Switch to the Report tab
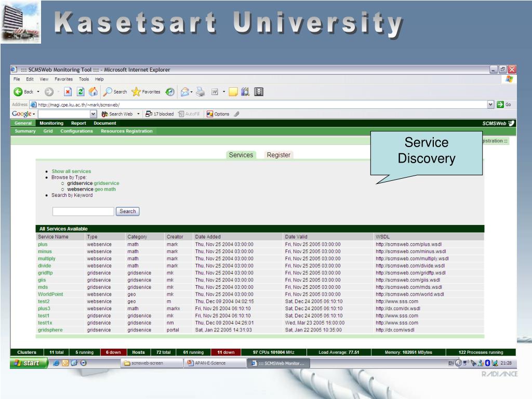 point(78,123)
